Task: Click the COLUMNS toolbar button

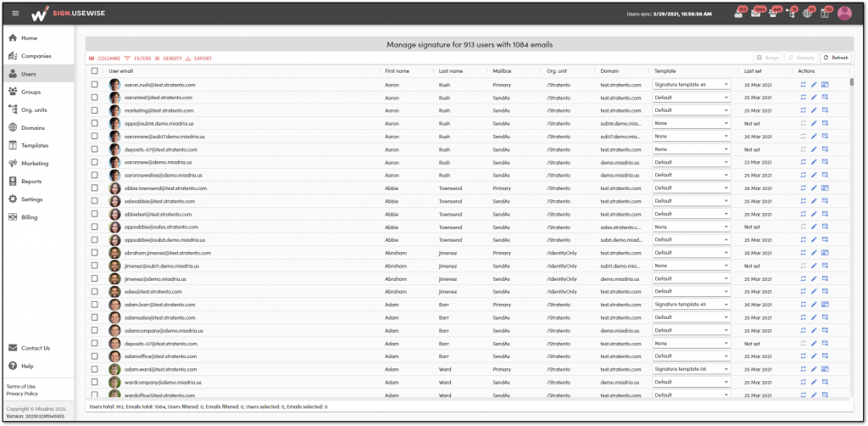Action: pos(104,59)
